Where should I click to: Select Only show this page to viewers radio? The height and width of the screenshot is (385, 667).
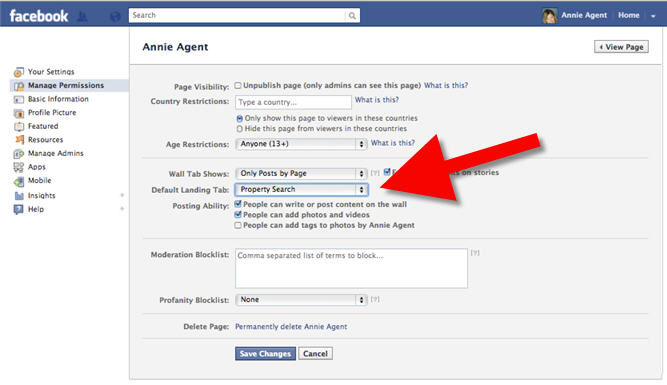239,119
